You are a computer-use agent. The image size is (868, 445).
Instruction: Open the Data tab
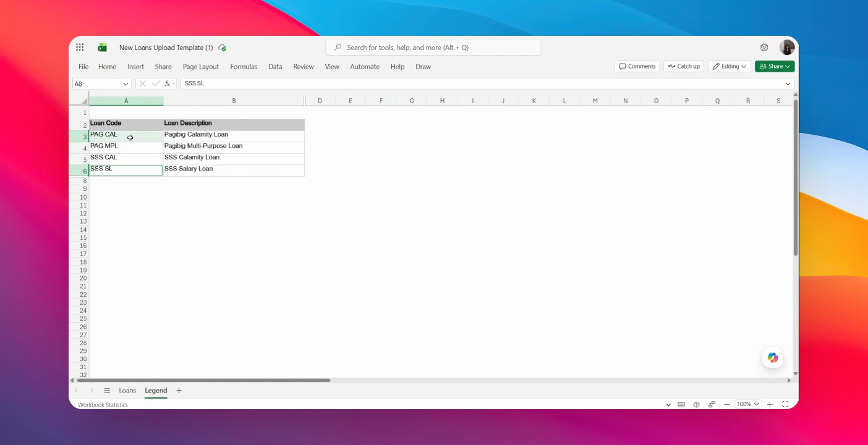coord(275,67)
